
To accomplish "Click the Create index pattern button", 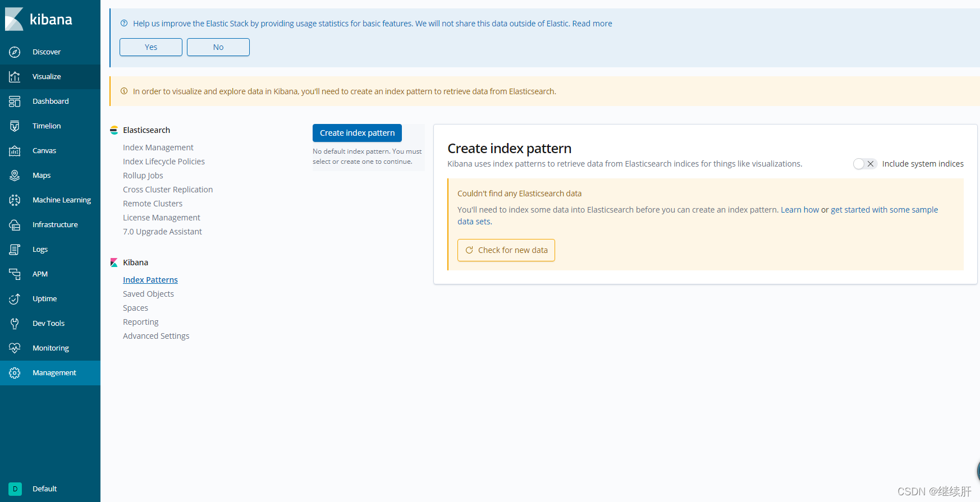I will 357,133.
